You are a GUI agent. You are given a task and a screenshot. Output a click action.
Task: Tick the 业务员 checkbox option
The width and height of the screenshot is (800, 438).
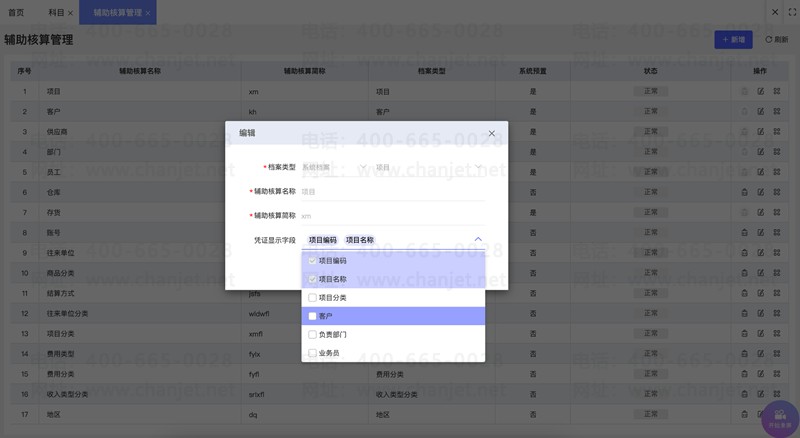312,353
